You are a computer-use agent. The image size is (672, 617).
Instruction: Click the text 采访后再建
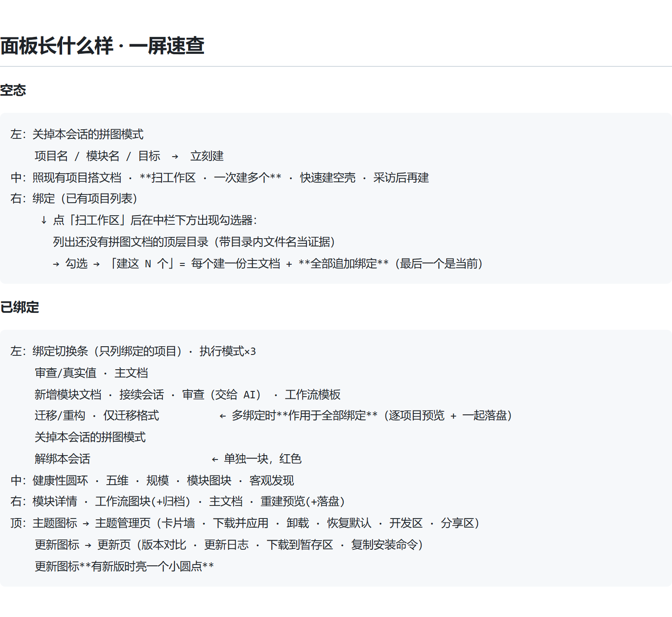pos(401,177)
